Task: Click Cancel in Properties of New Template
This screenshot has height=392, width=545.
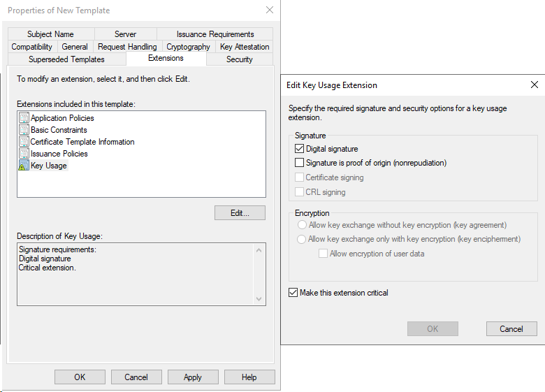Action: tap(136, 377)
